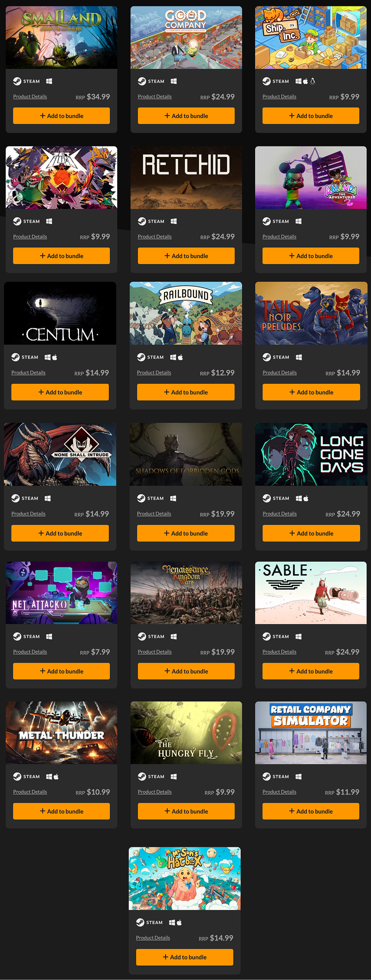Open Product Details for Retail Company Simulator
Viewport: 371px width, 980px height.
tap(280, 792)
